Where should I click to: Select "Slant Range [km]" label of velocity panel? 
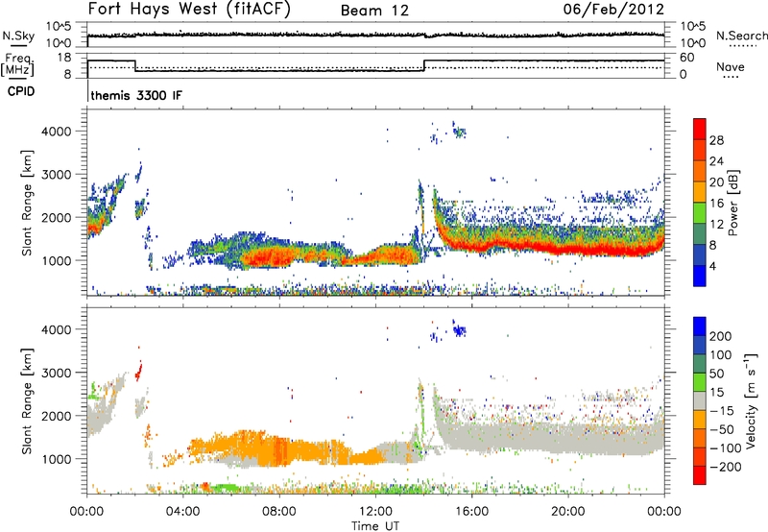coord(27,401)
